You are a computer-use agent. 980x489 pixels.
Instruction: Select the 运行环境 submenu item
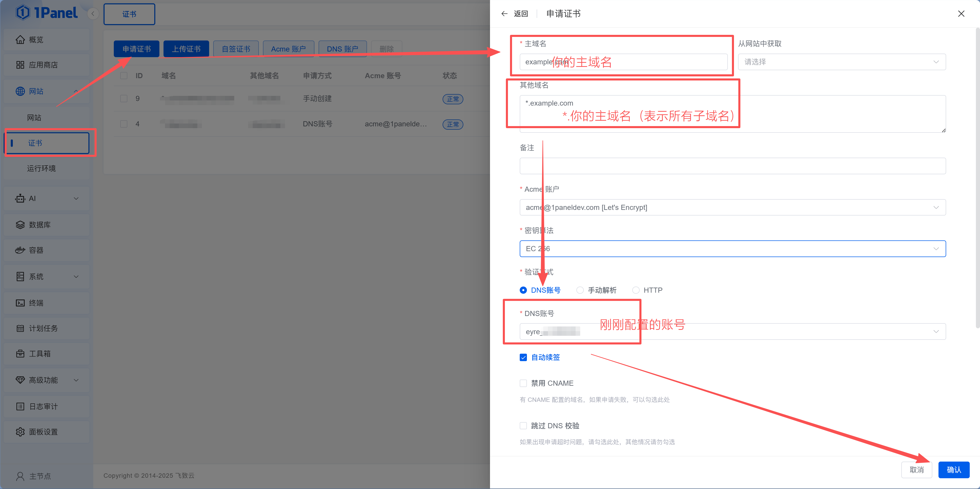[x=42, y=168]
